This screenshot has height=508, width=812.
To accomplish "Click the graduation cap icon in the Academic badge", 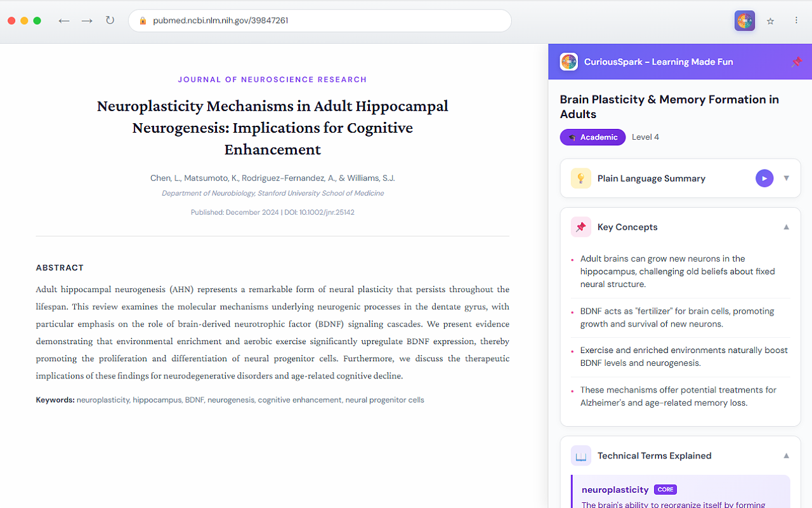I will coord(573,137).
